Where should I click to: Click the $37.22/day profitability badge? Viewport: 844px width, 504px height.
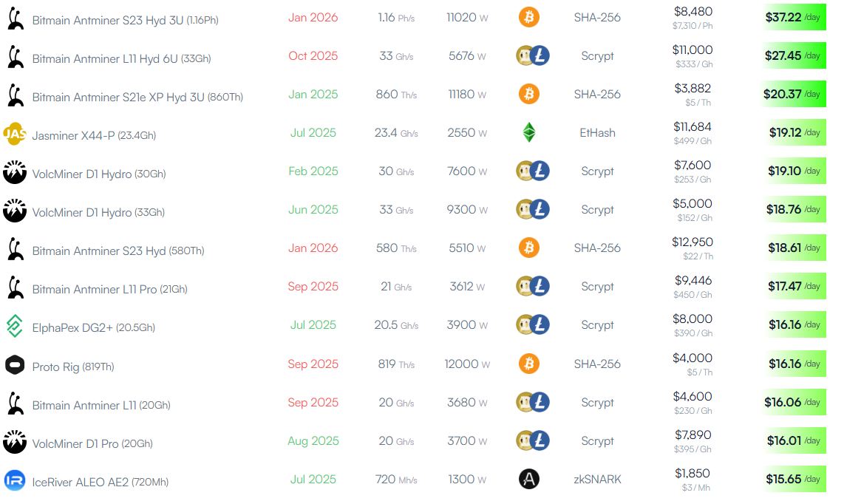point(794,17)
